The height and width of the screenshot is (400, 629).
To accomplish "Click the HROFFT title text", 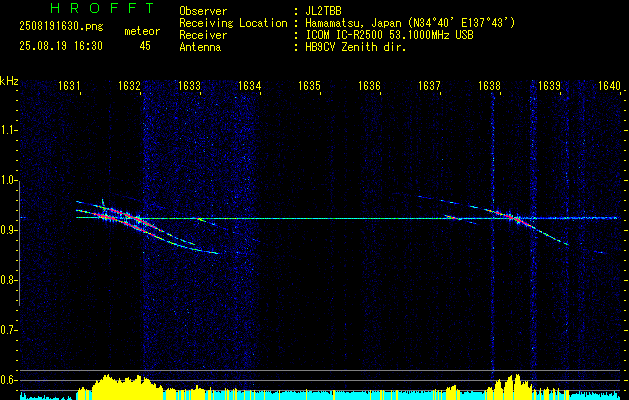I will click(x=102, y=8).
